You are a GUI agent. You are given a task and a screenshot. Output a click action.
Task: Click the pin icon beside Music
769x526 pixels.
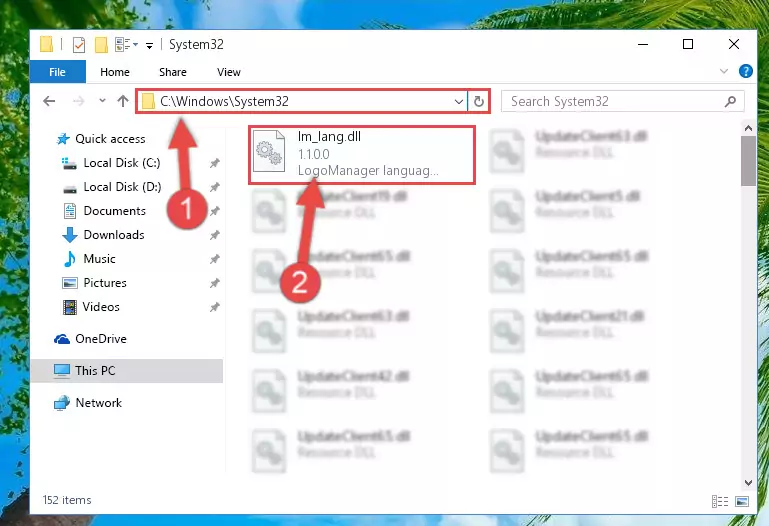click(x=215, y=259)
